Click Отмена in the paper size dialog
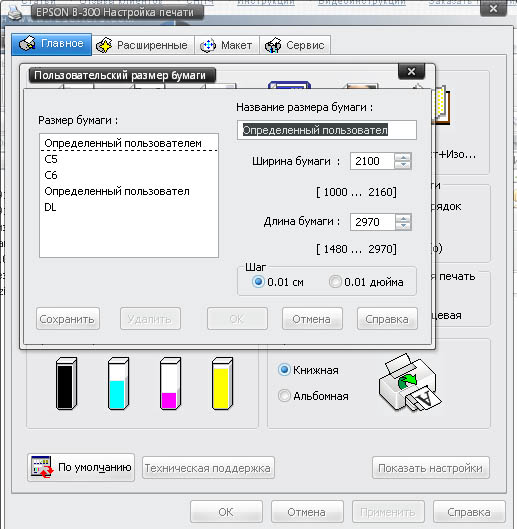Viewport: 517px width, 529px height. [312, 318]
